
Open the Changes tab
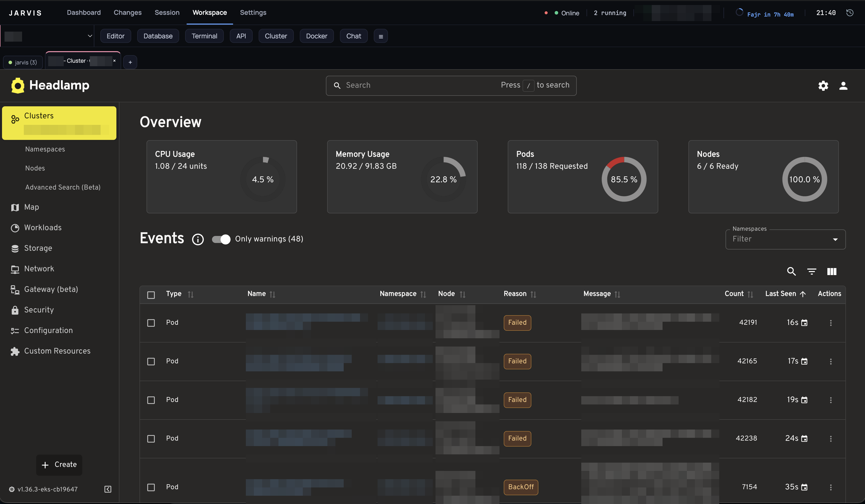click(127, 13)
